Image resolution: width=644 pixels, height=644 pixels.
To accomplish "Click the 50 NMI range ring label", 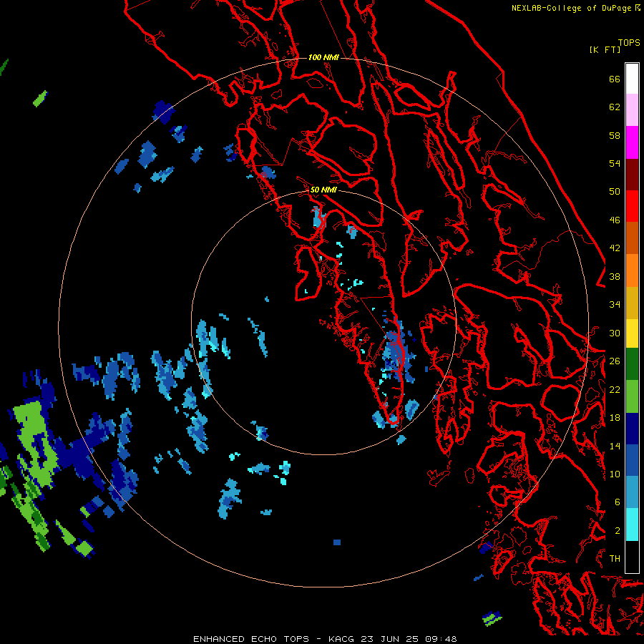I will pyautogui.click(x=323, y=190).
